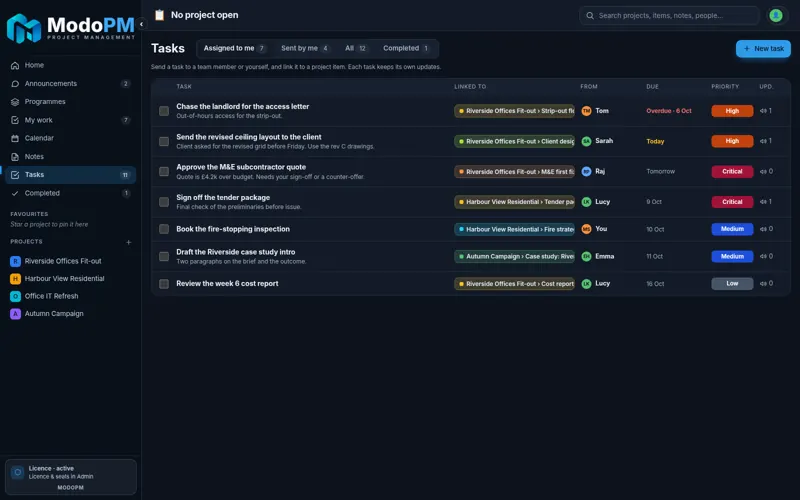Click the My work checklist icon

click(x=15, y=120)
